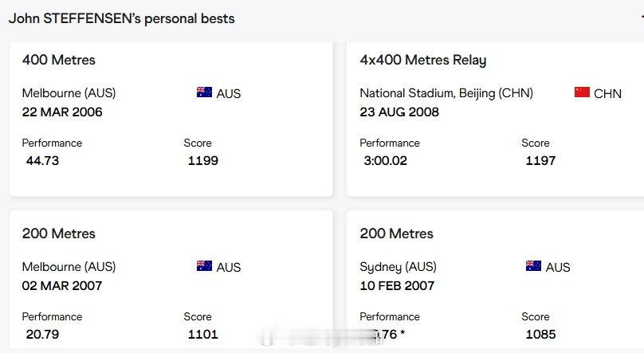Click the 3:00.02 relay performance value

tap(385, 160)
